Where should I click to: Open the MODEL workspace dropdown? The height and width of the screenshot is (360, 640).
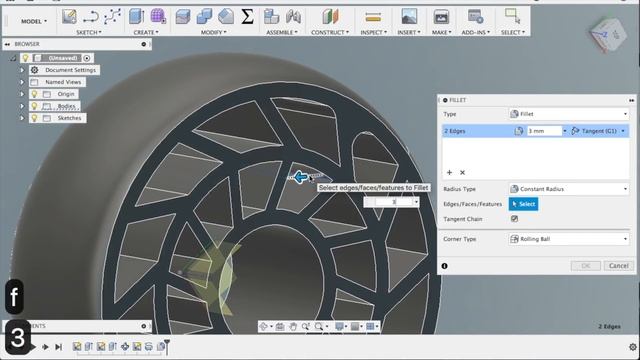click(x=34, y=21)
